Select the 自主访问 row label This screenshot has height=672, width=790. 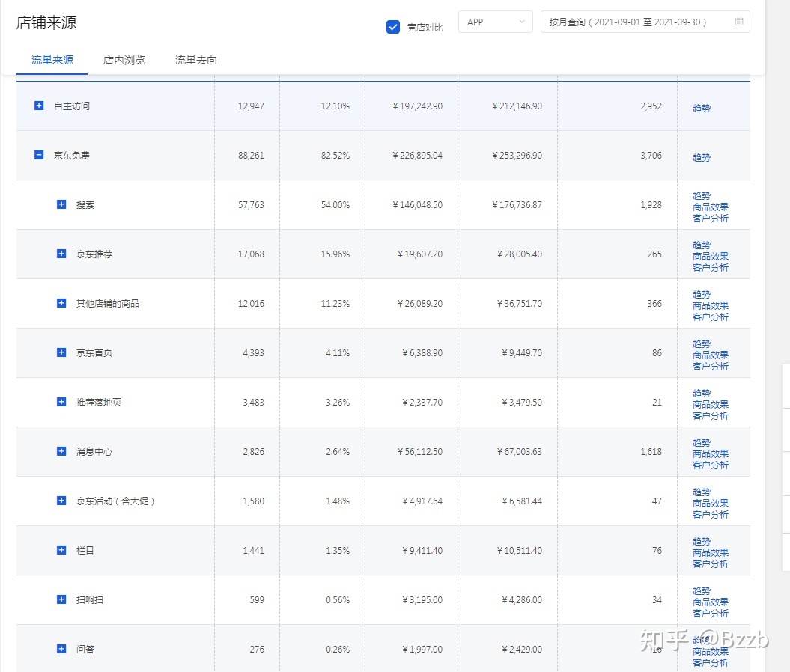pos(72,106)
